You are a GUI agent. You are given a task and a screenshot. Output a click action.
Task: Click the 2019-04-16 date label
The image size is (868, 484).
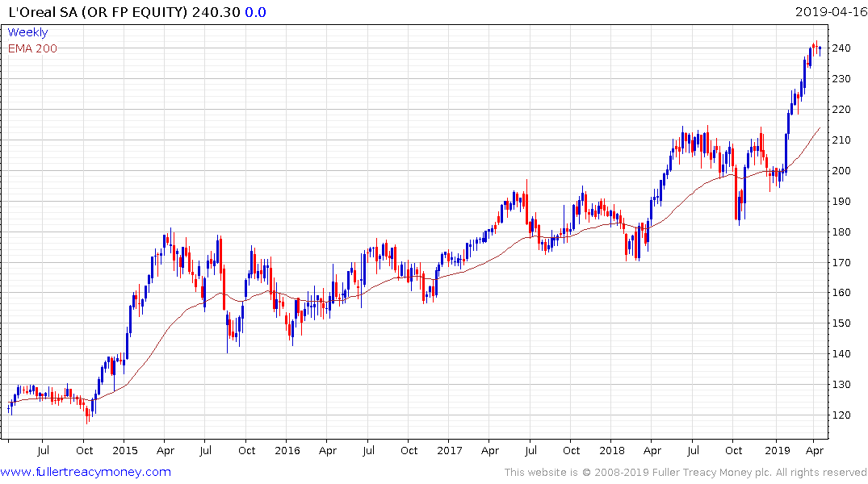pyautogui.click(x=831, y=12)
